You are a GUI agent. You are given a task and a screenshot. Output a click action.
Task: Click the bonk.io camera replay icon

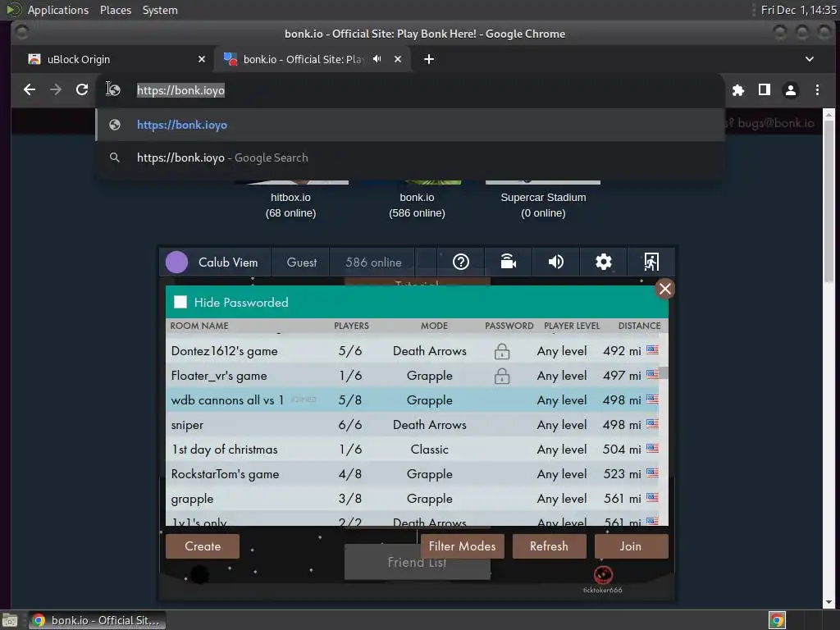(508, 262)
